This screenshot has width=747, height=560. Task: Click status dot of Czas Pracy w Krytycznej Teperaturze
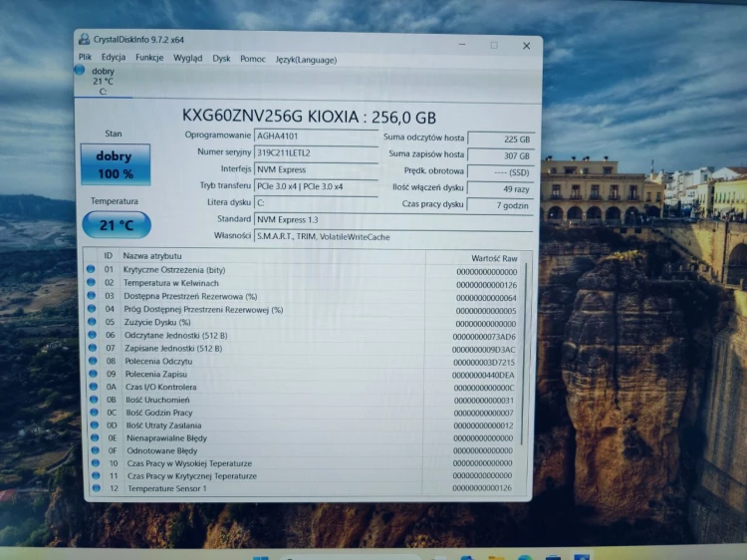[96, 475]
